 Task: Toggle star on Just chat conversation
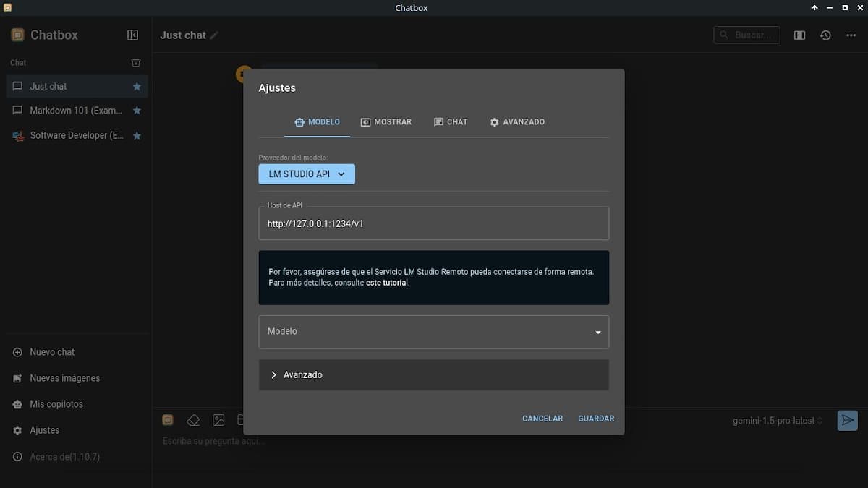point(137,86)
